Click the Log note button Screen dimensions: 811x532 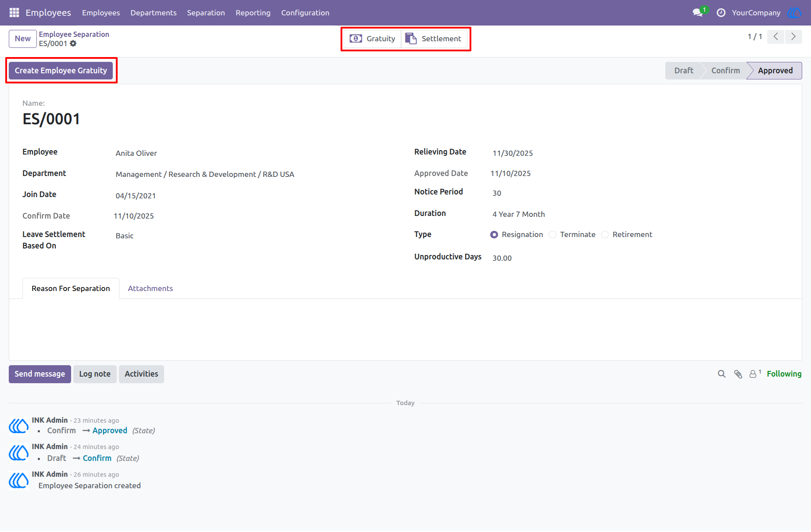(x=95, y=374)
